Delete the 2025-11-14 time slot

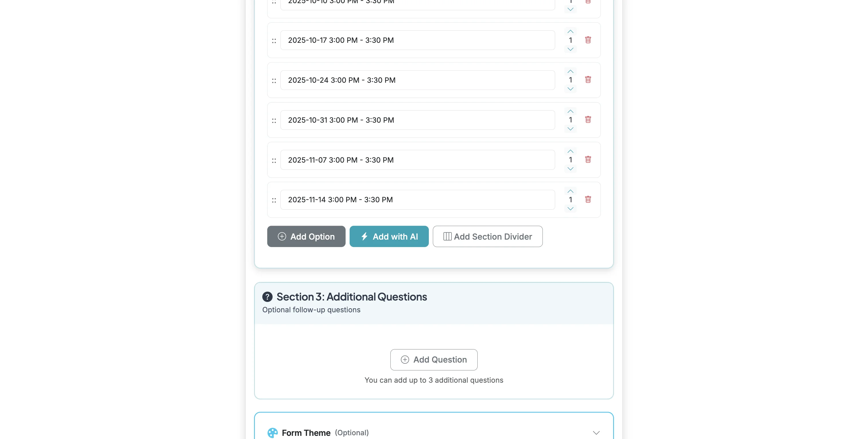click(x=588, y=199)
